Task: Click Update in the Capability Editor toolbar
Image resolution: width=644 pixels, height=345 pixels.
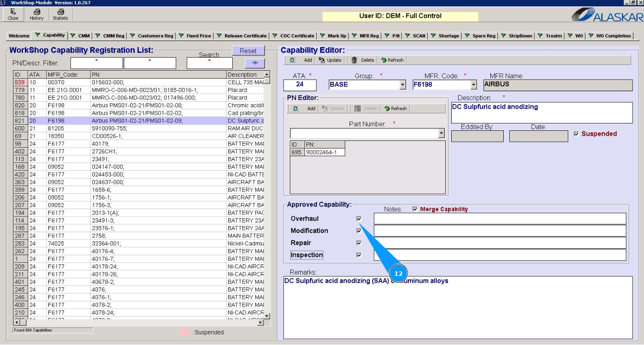Action: [330, 60]
